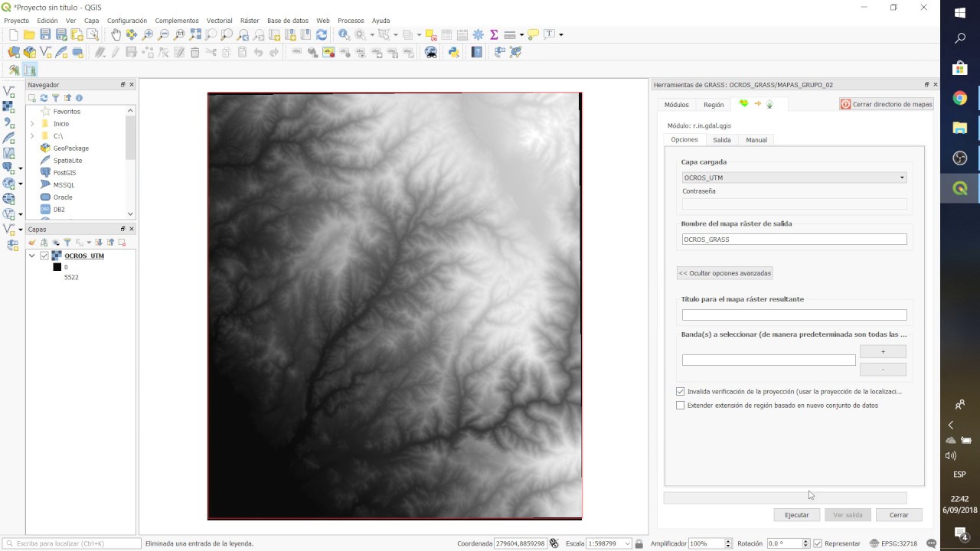Open an existing project folder icon

click(x=29, y=34)
